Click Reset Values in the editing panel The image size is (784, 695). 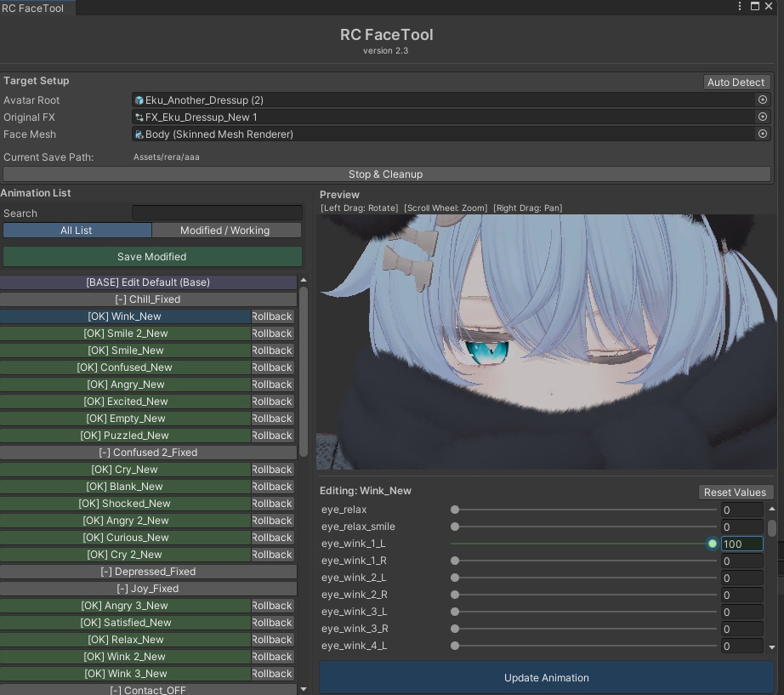(735, 492)
